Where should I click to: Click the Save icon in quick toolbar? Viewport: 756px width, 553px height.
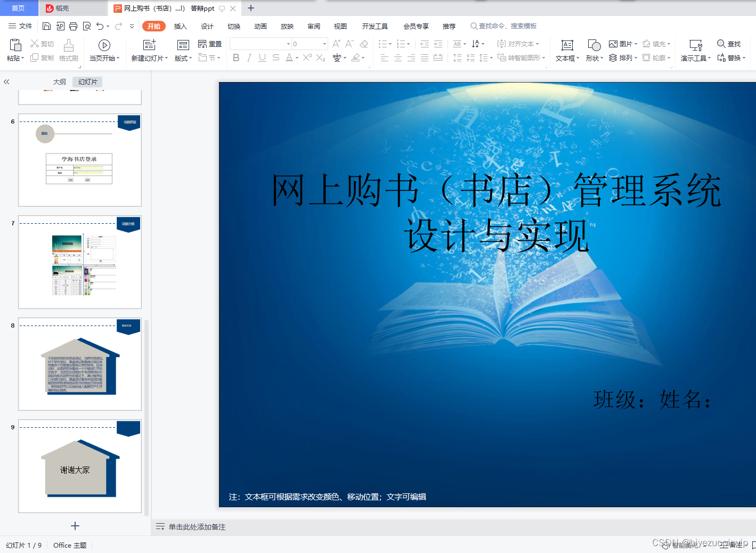(46, 26)
